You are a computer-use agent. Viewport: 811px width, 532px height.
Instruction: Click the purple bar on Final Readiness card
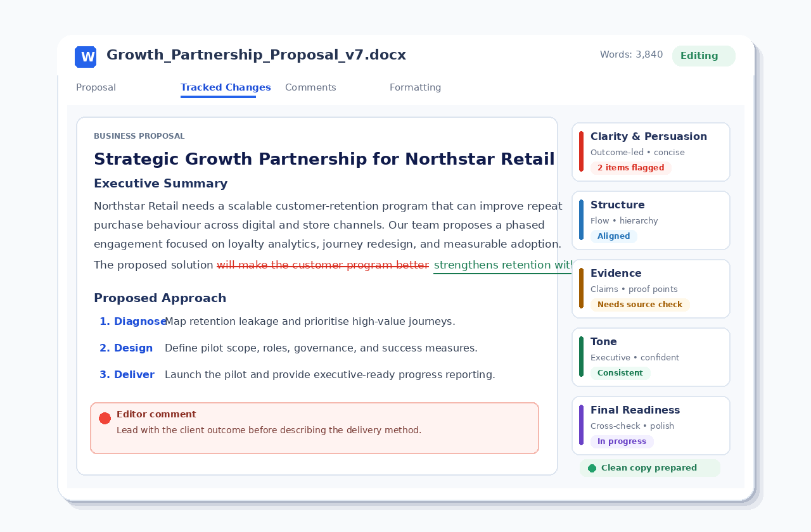pyautogui.click(x=581, y=425)
